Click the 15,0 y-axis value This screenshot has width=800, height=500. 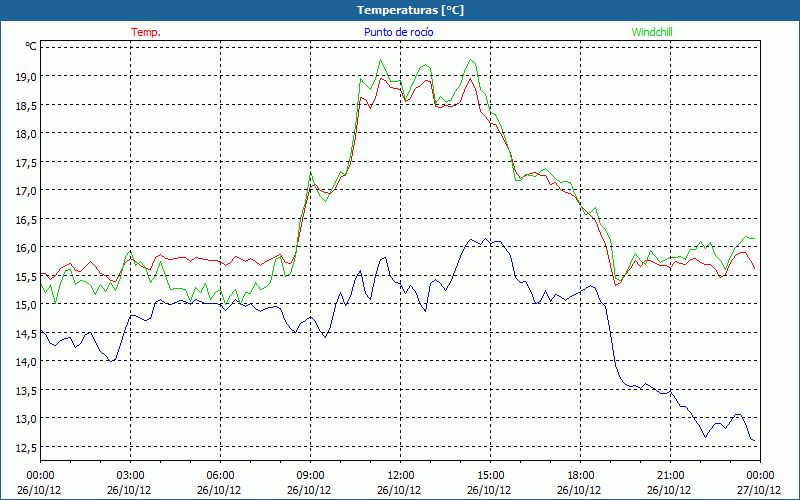click(x=28, y=306)
